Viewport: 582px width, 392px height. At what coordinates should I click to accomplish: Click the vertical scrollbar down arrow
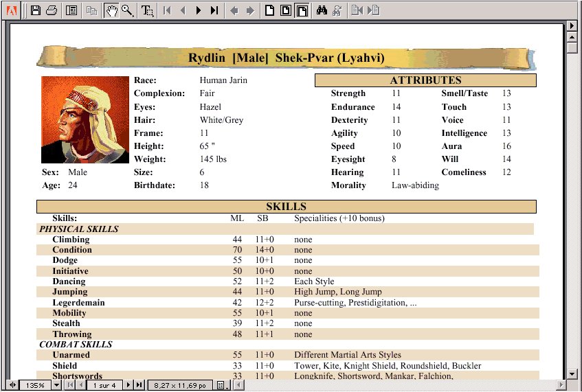tap(572, 374)
